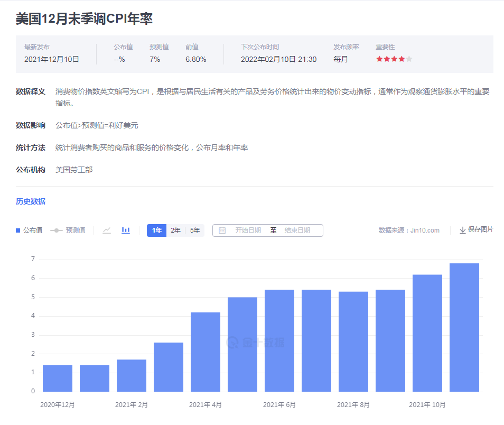Click the forecast value 7%
Screen dimensions: 504x425
(155, 59)
